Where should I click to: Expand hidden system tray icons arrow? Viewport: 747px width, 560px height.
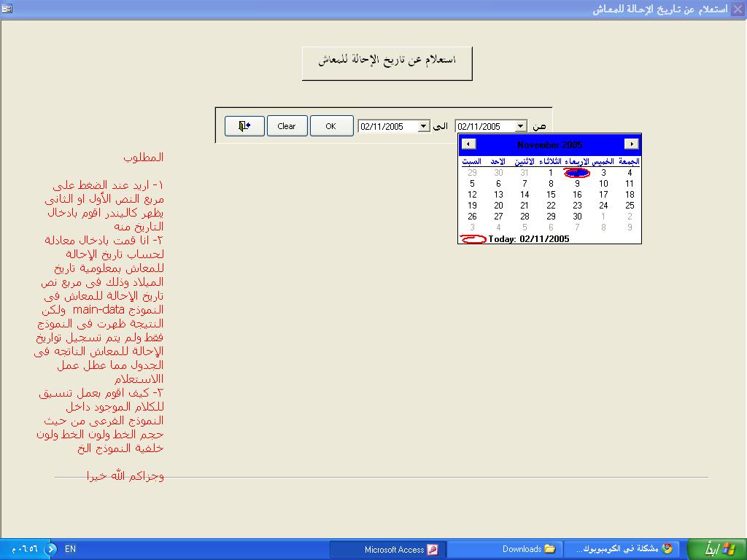(x=50, y=550)
